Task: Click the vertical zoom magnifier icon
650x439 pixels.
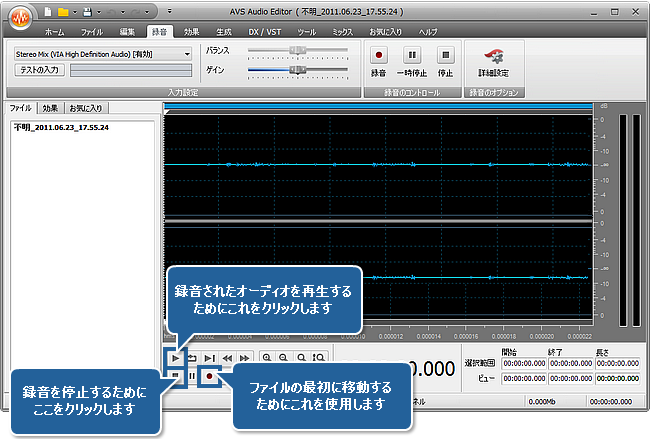Action: 318,357
